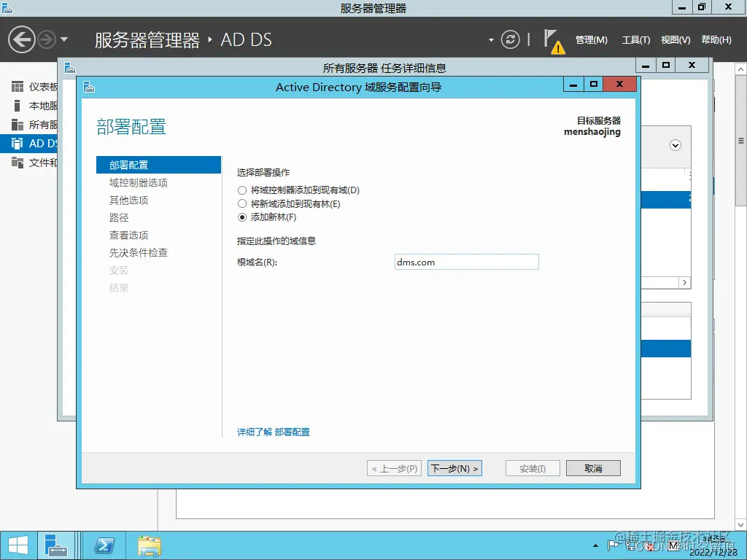
Task: Open the 管理(M) menu
Action: click(590, 40)
